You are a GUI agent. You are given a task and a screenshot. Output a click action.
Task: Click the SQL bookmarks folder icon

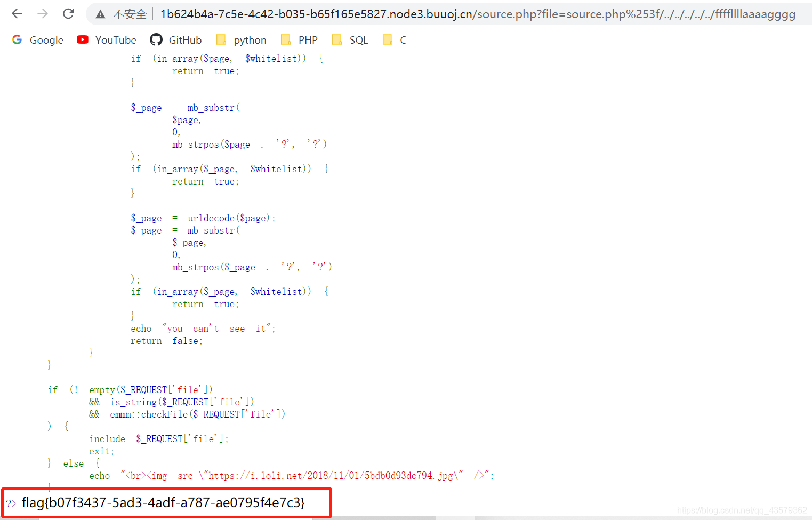point(337,39)
